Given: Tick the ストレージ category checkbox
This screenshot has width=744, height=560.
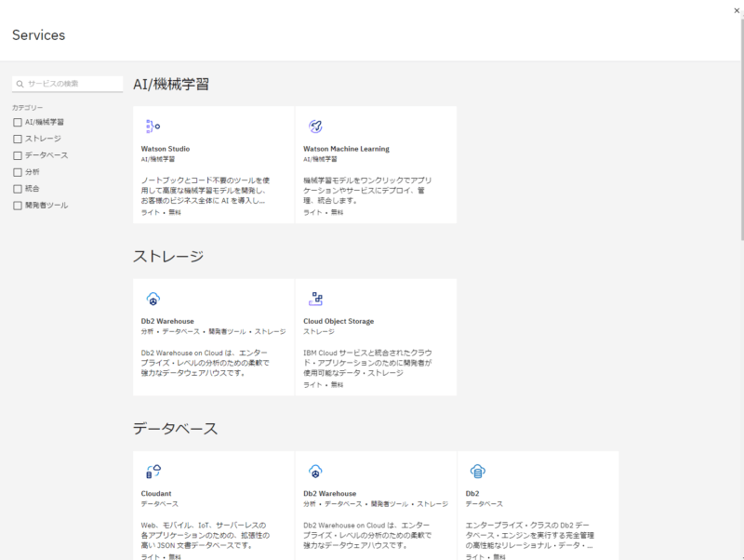Looking at the screenshot, I should tap(18, 139).
